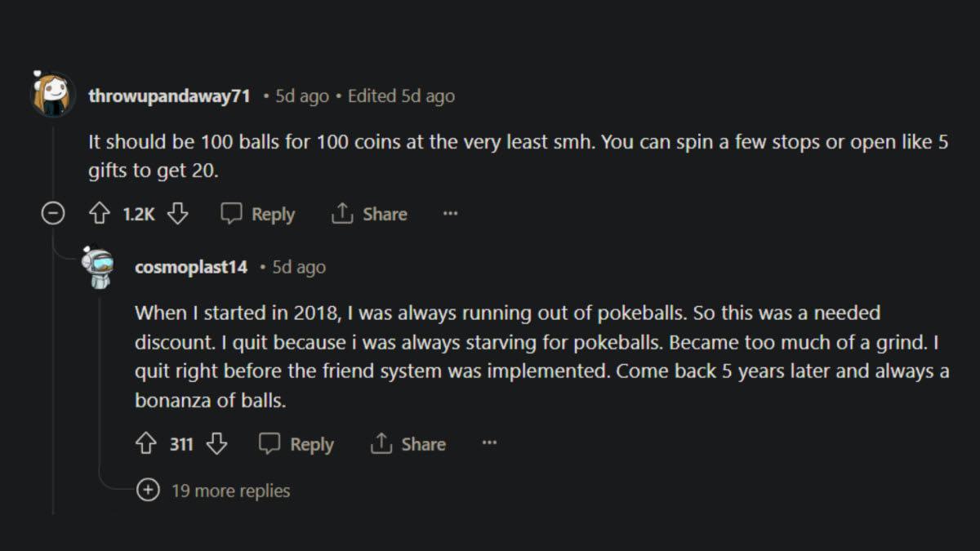
Task: Open cosmoplast14's avatar profile
Action: point(99,268)
